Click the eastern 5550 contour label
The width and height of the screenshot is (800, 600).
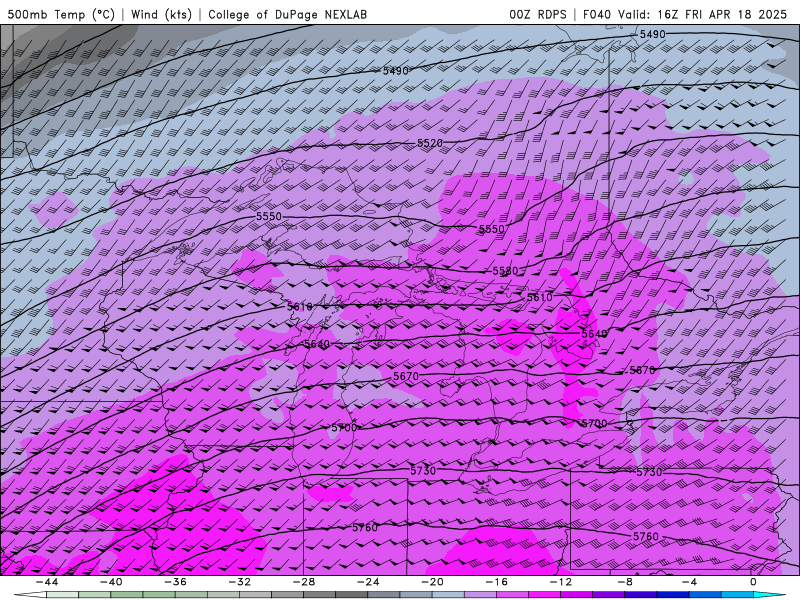point(491,229)
